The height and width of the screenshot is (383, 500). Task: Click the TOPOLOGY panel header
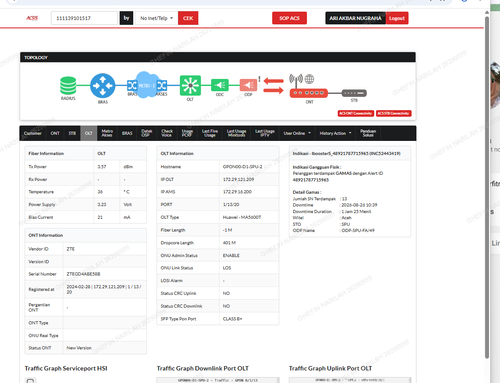pyautogui.click(x=218, y=57)
